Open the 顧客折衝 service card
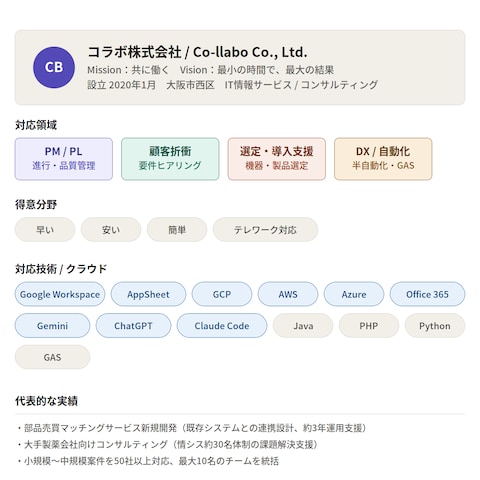 click(x=170, y=159)
